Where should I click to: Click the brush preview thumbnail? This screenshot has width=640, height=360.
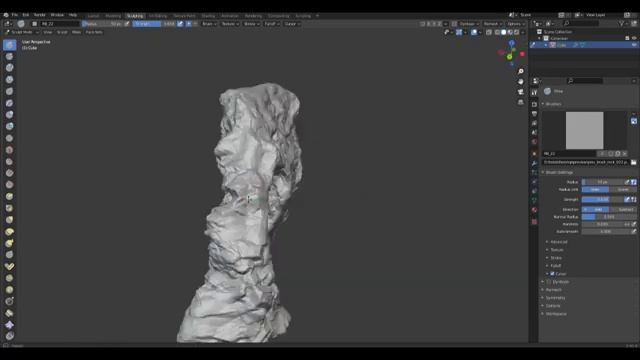click(584, 130)
